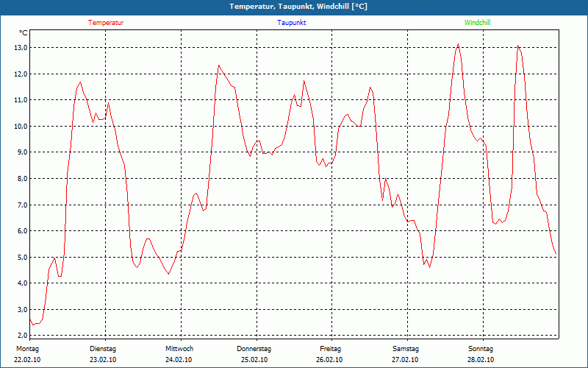
Task: Select the 13,0 y-axis value
Action: [21, 48]
